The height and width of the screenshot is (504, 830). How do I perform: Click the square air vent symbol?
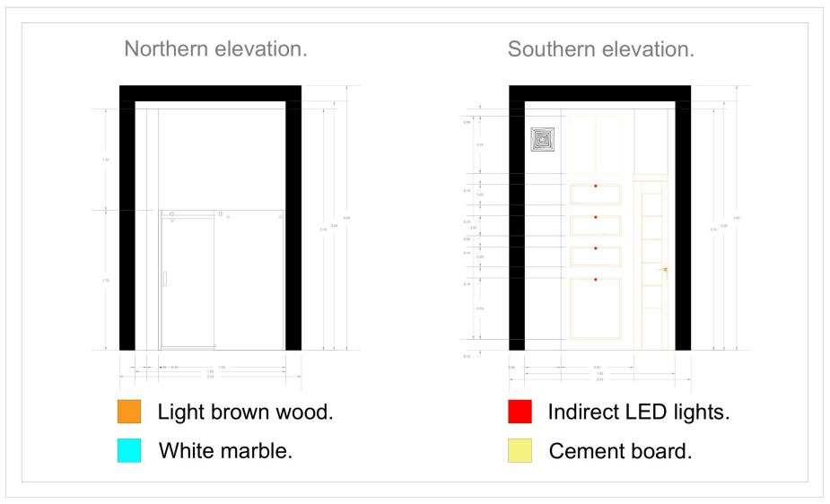(543, 141)
